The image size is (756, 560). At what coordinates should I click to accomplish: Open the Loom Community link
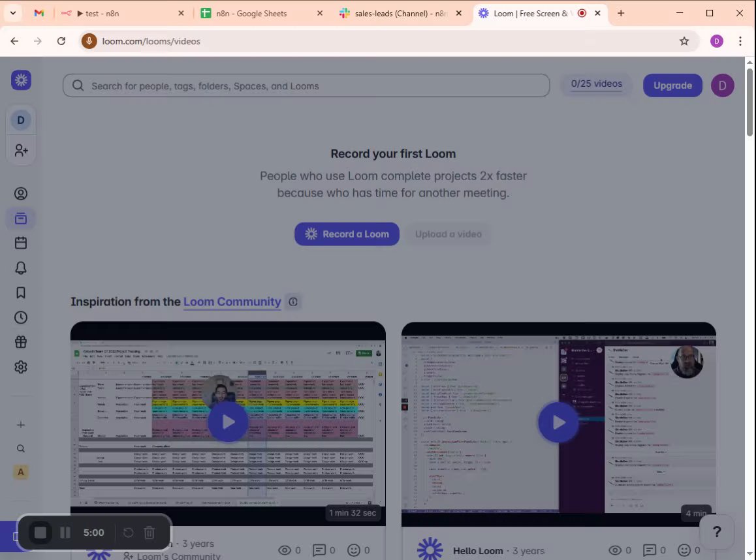pos(232,302)
